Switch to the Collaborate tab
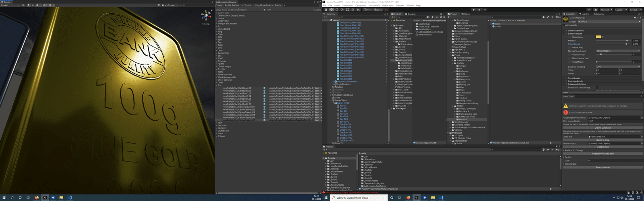Screen dimensions: 644x201 click(599, 14)
